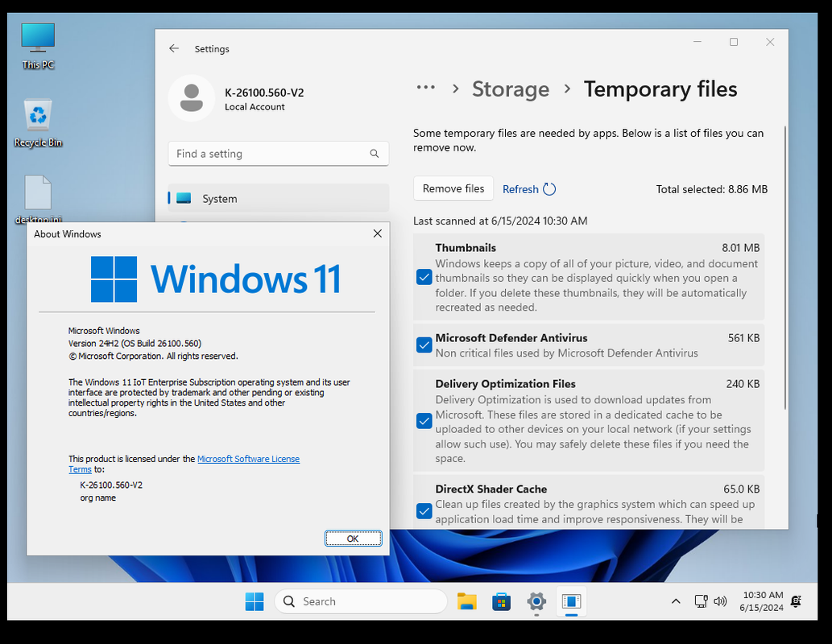Minimize the Settings window
This screenshot has width=832, height=644.
(x=697, y=42)
